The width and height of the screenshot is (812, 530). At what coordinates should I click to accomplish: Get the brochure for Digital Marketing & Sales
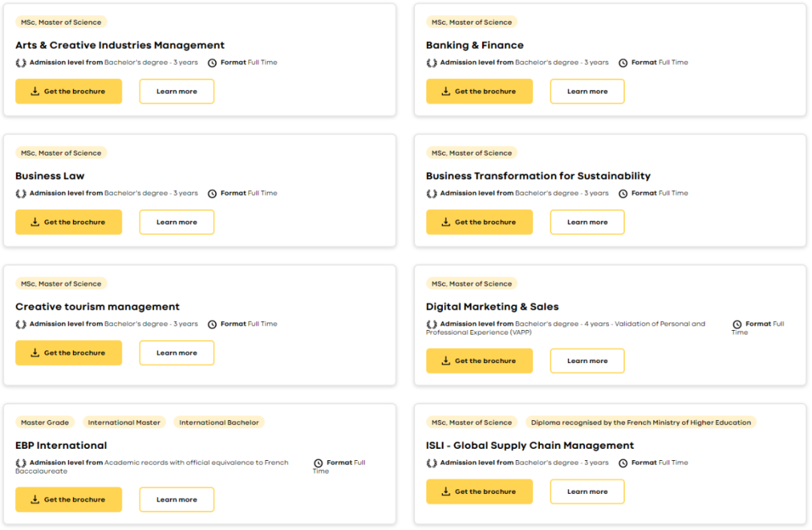tap(479, 361)
